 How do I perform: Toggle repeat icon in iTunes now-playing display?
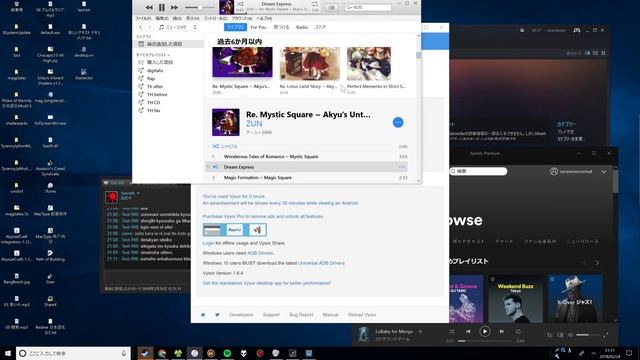315,4
